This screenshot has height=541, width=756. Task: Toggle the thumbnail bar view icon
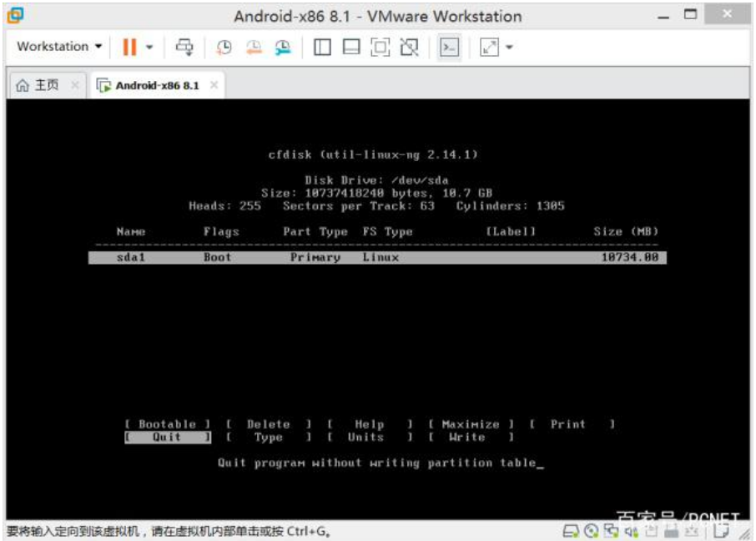[x=351, y=47]
